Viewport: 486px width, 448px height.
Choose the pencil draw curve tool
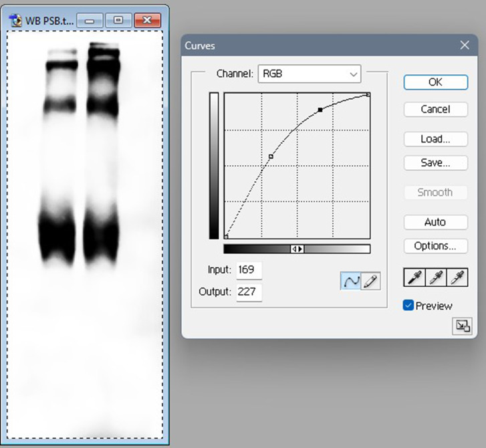[370, 282]
